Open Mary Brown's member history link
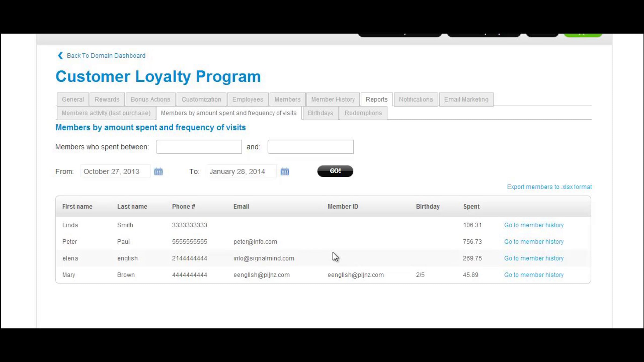 (x=534, y=275)
